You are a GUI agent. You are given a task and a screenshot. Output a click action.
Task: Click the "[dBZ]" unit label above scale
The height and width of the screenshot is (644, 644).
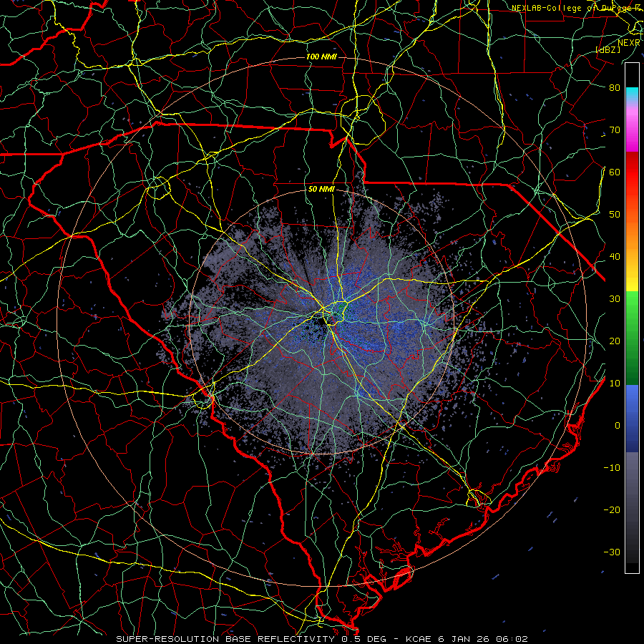click(608, 49)
